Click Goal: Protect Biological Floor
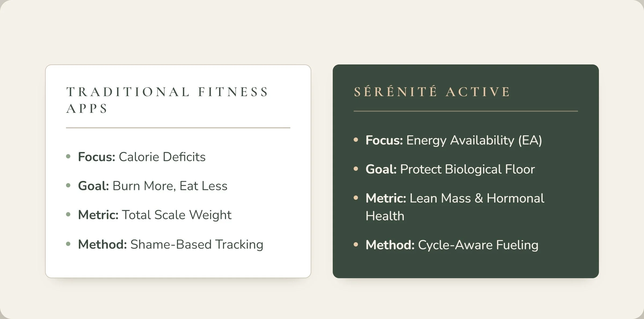The height and width of the screenshot is (319, 644). [450, 169]
